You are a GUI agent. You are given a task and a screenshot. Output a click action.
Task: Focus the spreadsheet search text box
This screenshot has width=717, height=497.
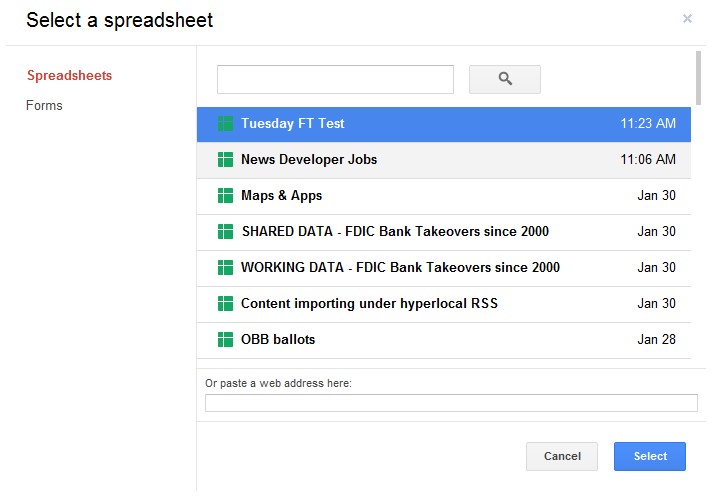point(335,79)
